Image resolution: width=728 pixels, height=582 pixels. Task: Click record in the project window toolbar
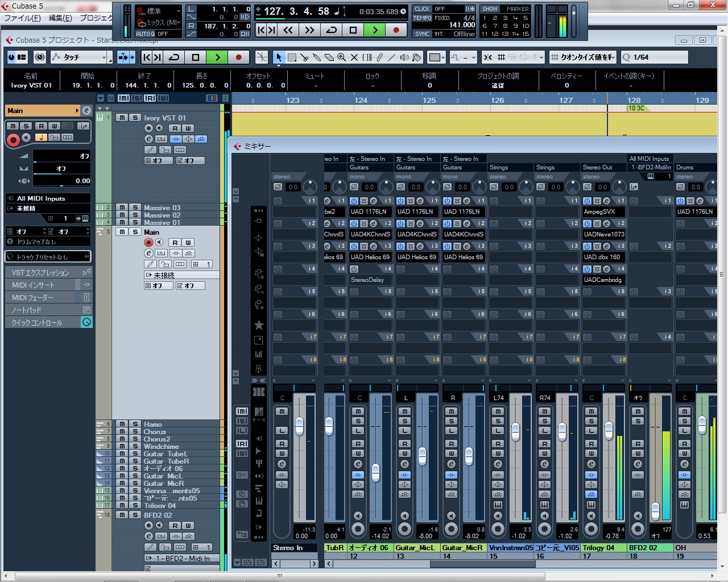pos(239,57)
